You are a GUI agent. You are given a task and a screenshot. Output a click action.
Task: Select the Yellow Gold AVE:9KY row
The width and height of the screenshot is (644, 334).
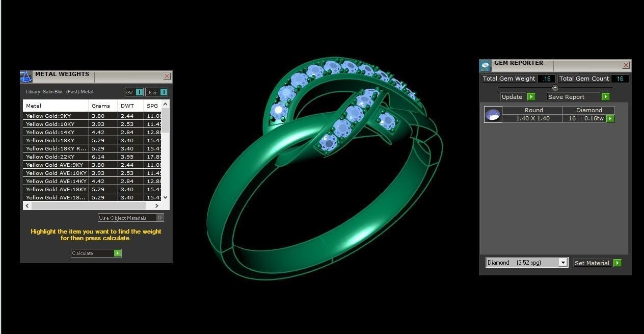(x=93, y=165)
